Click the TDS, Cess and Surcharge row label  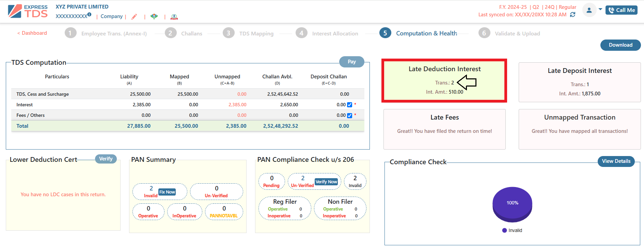tap(43, 94)
